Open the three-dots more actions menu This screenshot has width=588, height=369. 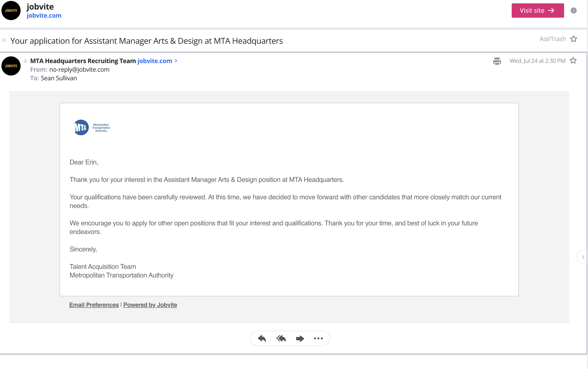[318, 338]
